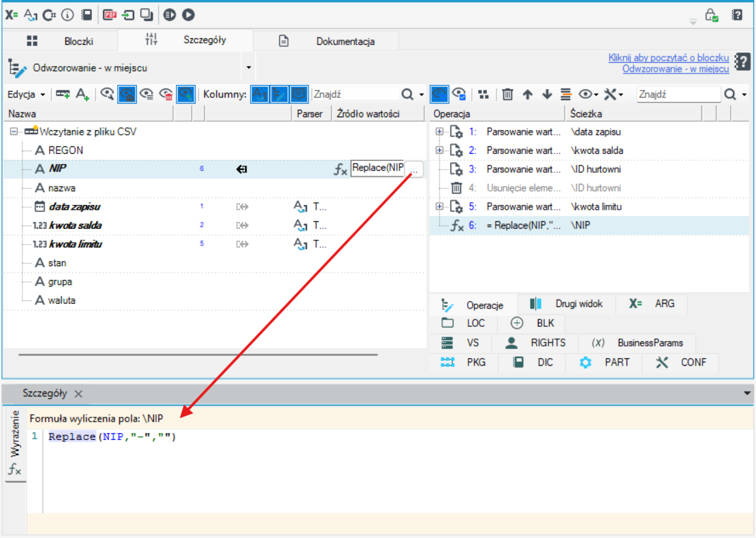756x538 pixels.
Task: Toggle the parser column button next to Kolumny
Action: pyautogui.click(x=259, y=95)
